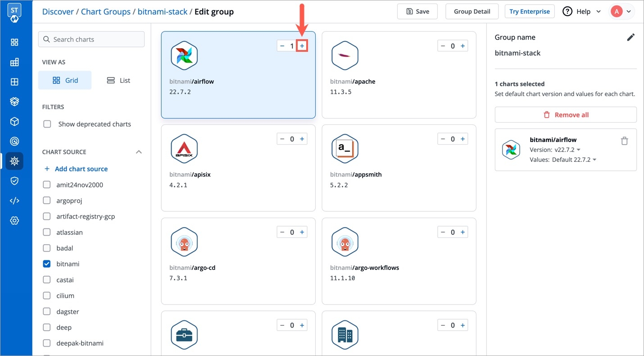Click the apisix chart logo
Screen dimensions: 644x356
coord(184,148)
